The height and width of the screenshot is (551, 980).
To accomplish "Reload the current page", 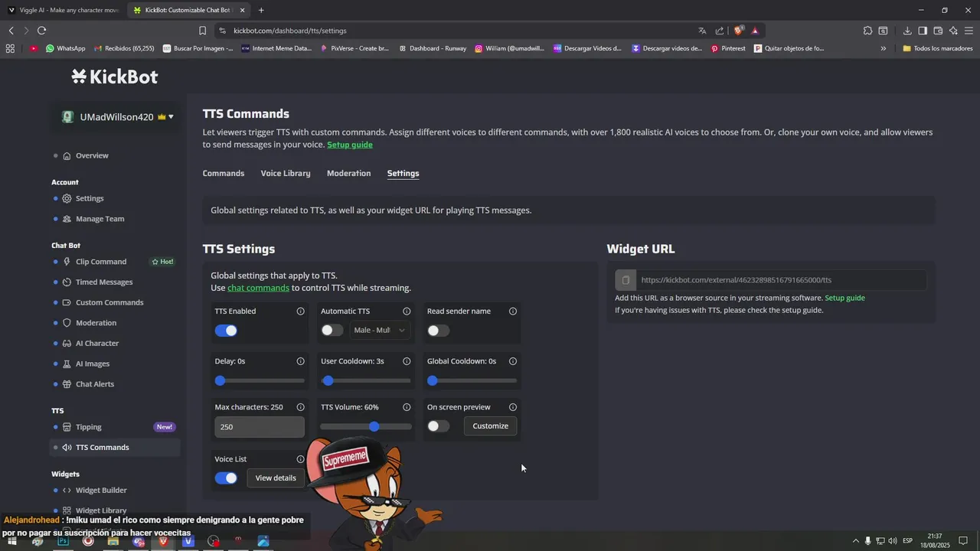I will click(x=41, y=31).
